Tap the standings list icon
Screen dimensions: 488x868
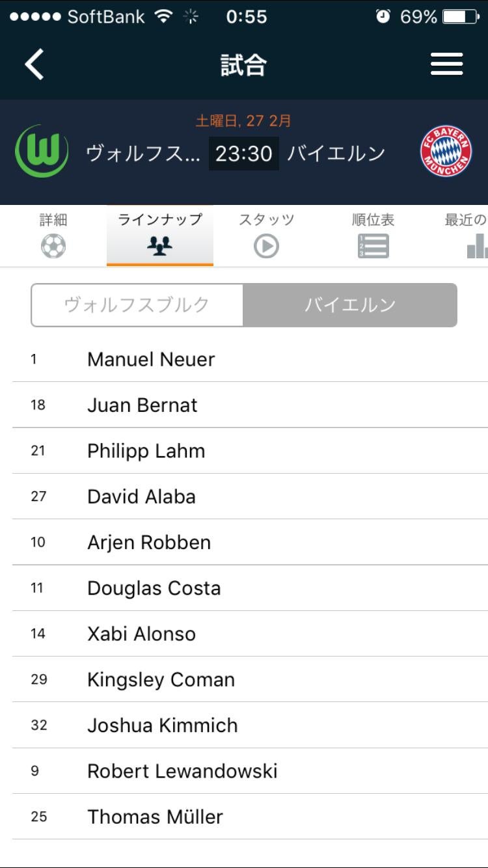(373, 247)
